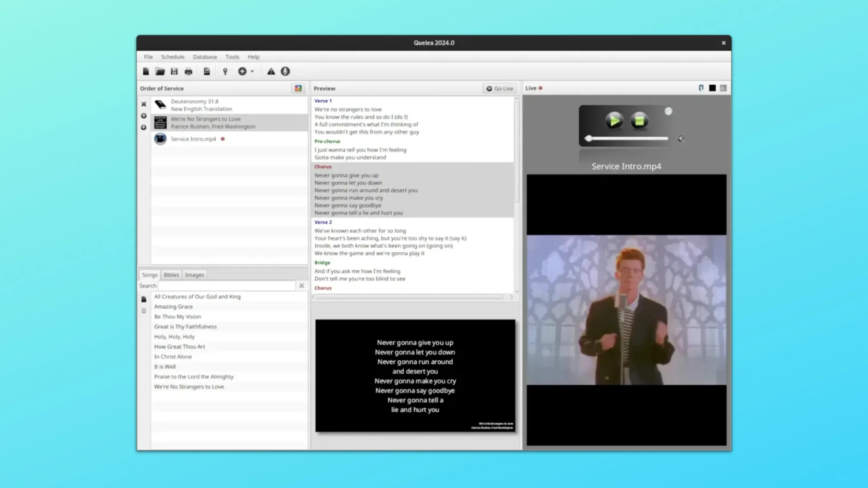Click the new song icon beside song list
The width and height of the screenshot is (868, 488).
coord(144,299)
